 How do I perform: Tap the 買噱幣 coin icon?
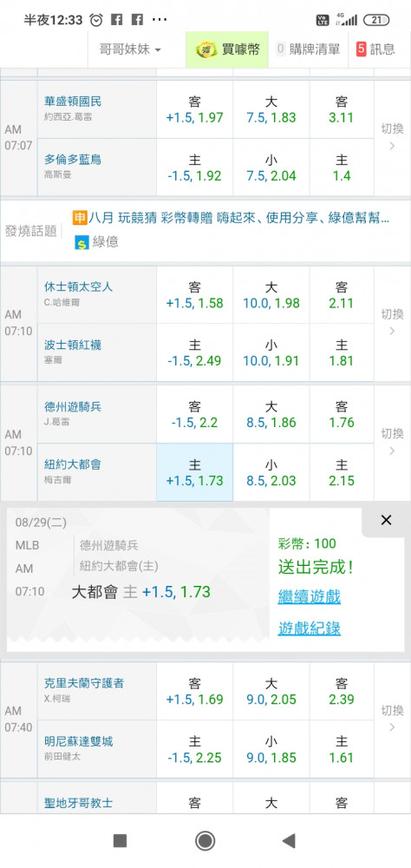coord(207,49)
